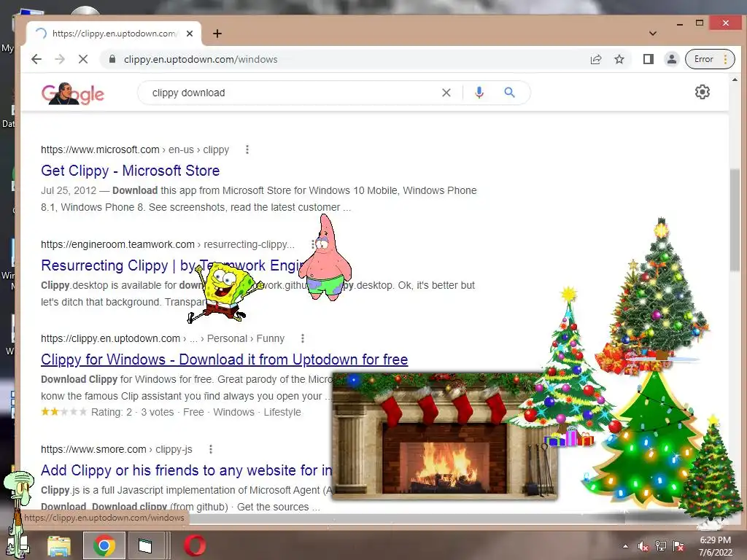747x560 pixels.
Task: Open Google quick settings gear
Action: pos(703,92)
